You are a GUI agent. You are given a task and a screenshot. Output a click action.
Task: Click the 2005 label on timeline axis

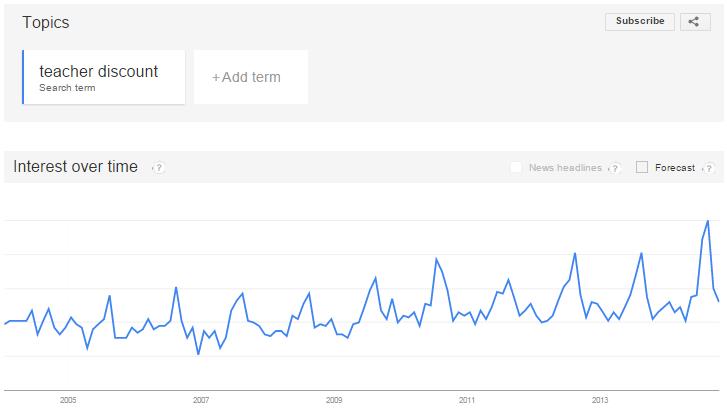[68, 400]
